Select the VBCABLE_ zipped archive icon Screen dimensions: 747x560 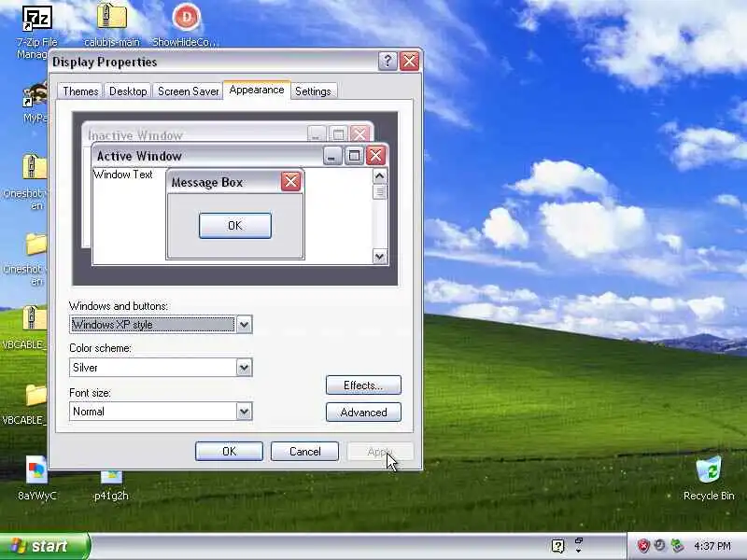(x=35, y=318)
